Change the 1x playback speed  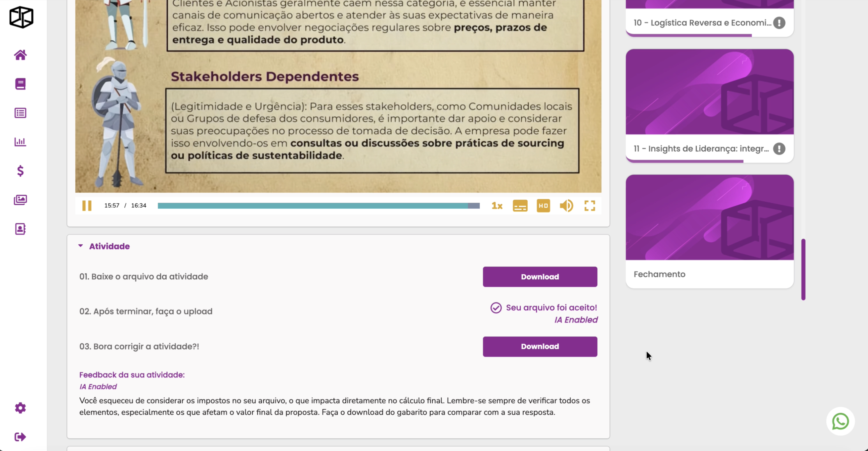(x=497, y=205)
